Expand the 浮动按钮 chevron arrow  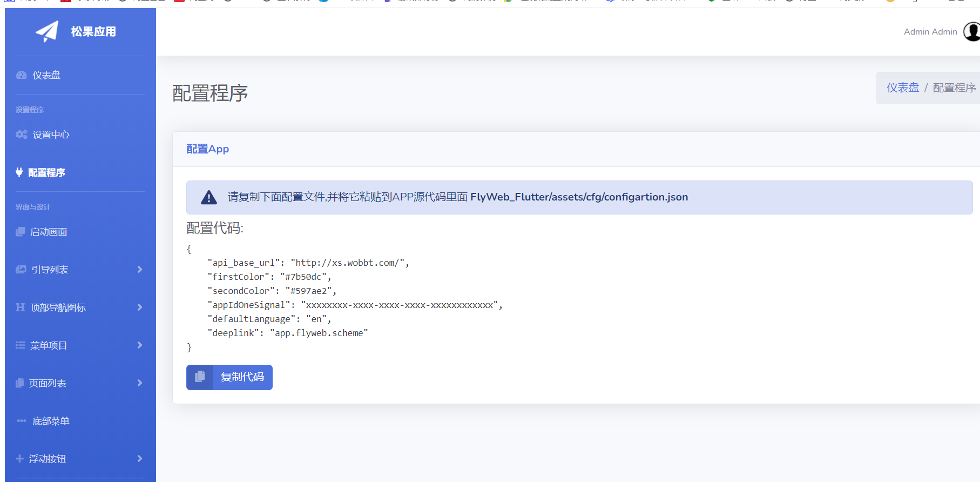point(140,459)
